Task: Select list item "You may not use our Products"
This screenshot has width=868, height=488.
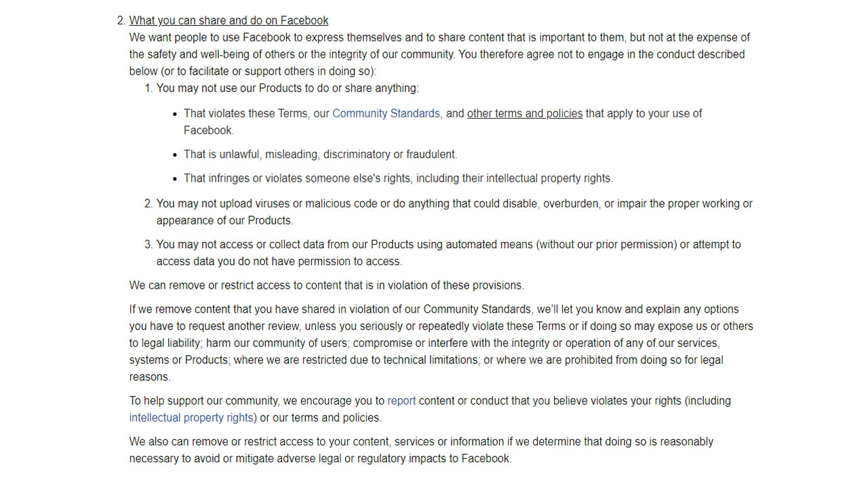Action: tap(288, 88)
